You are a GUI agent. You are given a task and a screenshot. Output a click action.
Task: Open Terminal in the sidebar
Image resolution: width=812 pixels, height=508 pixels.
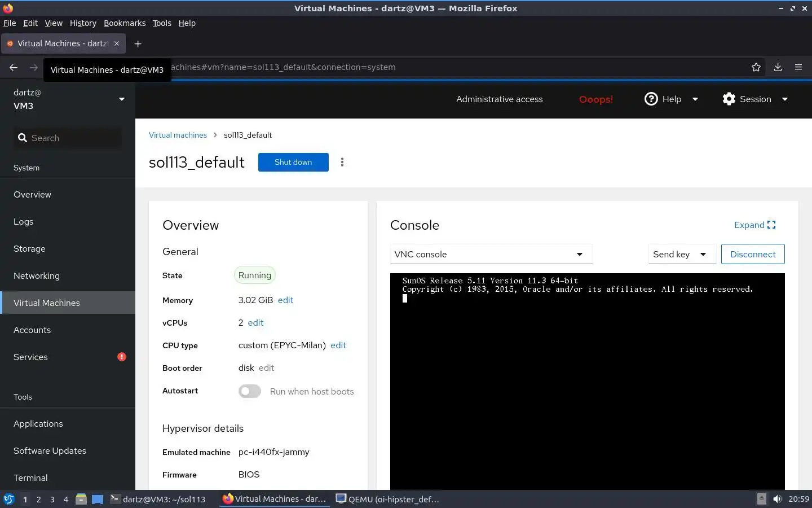pos(68,478)
